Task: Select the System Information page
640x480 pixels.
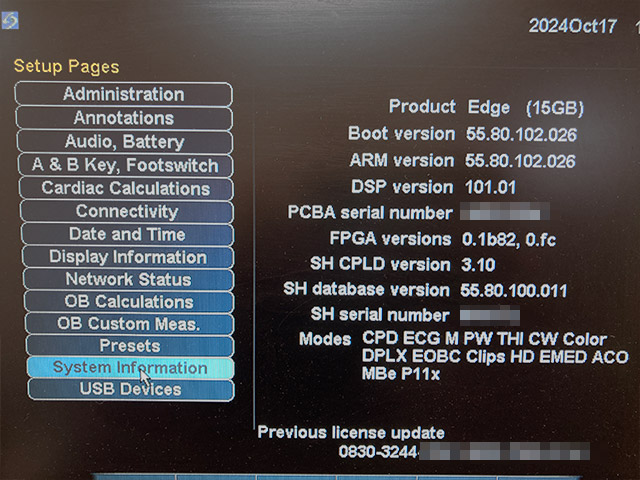Action: (x=130, y=368)
